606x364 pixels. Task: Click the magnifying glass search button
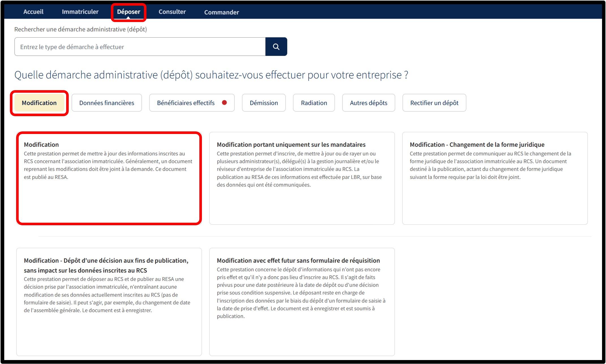276,47
